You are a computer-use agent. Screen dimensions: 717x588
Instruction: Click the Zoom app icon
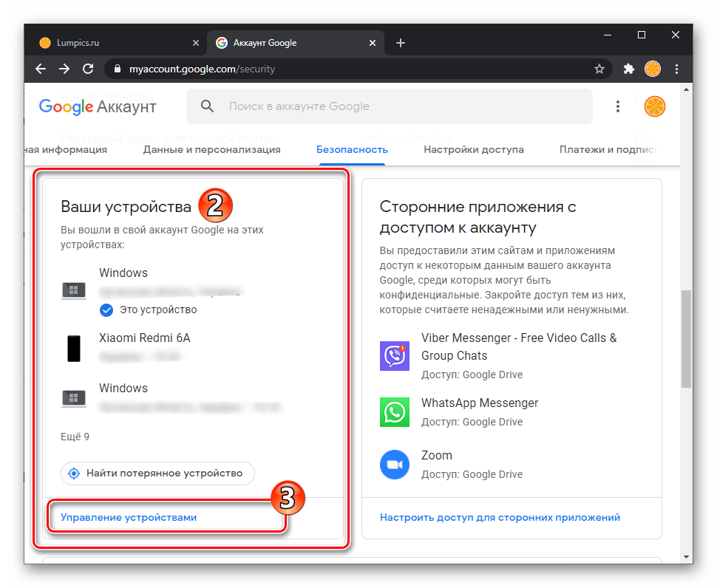[394, 465]
